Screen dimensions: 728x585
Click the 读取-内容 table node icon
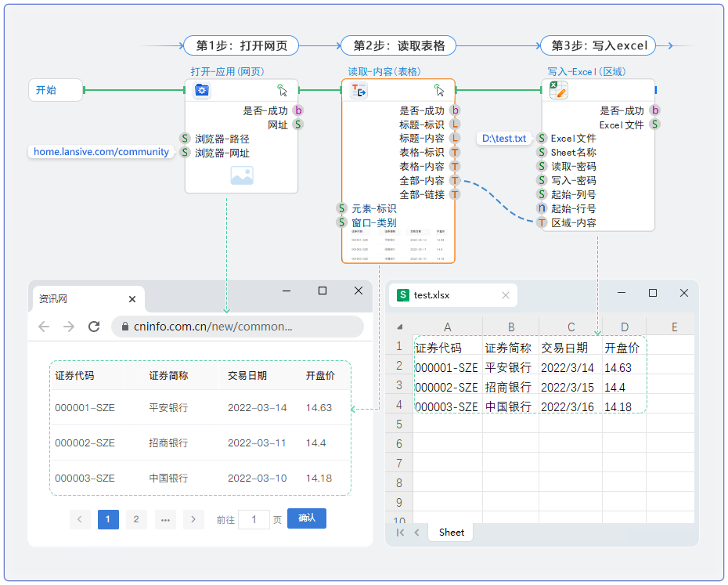(359, 91)
